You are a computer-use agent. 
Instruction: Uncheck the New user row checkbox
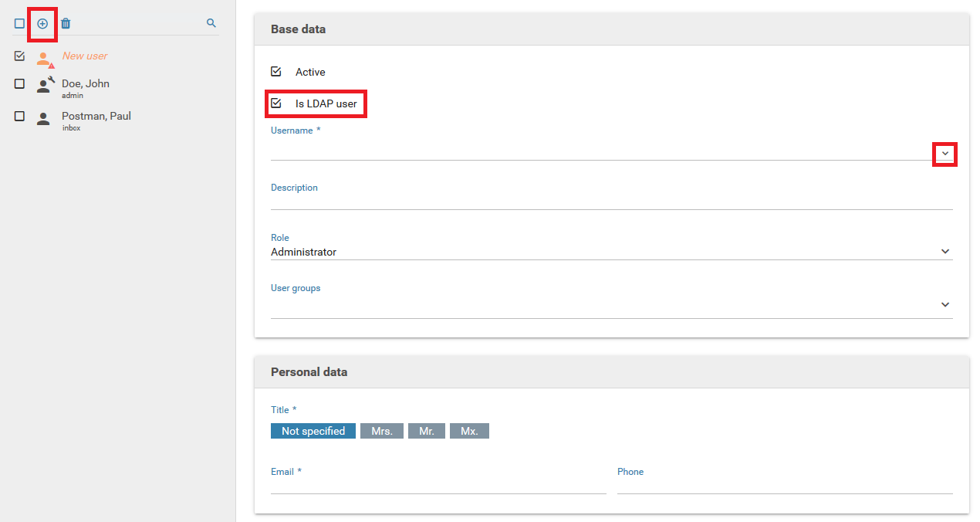tap(19, 56)
